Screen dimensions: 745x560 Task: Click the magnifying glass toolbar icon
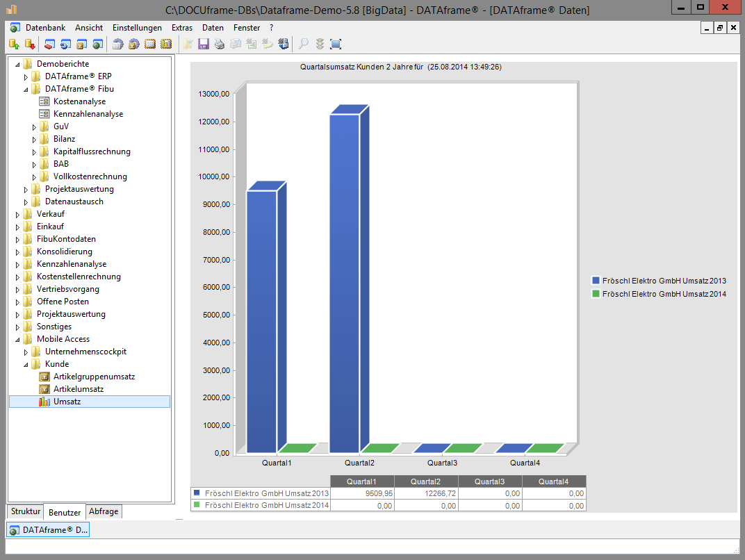pyautogui.click(x=304, y=44)
